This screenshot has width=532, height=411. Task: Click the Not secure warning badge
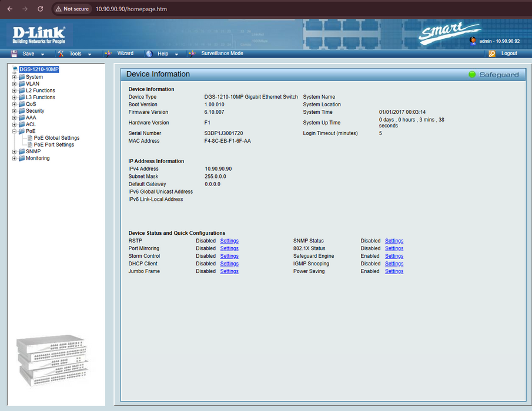72,9
